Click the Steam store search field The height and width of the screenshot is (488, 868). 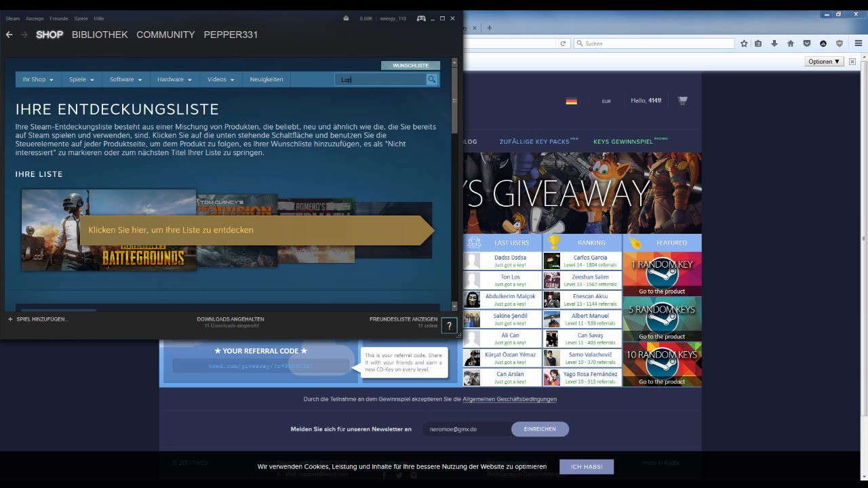[x=380, y=79]
